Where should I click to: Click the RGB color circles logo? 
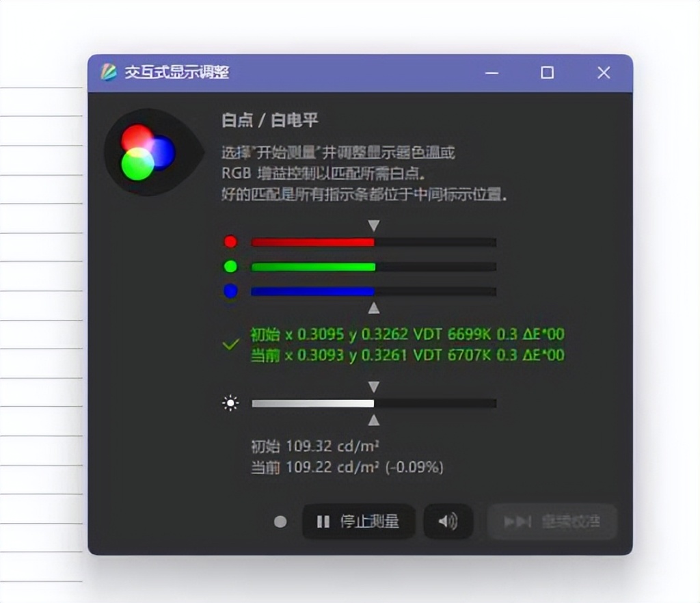[x=148, y=152]
